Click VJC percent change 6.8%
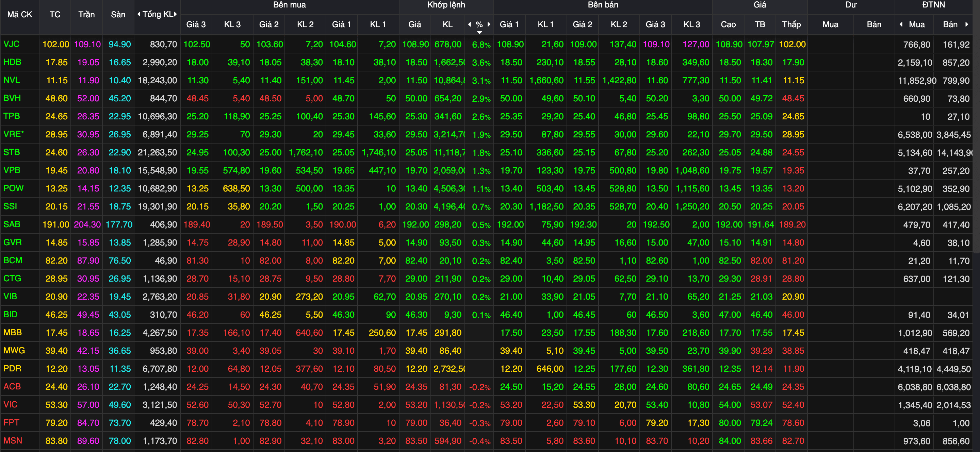Viewport: 980px width, 452px height. (481, 45)
